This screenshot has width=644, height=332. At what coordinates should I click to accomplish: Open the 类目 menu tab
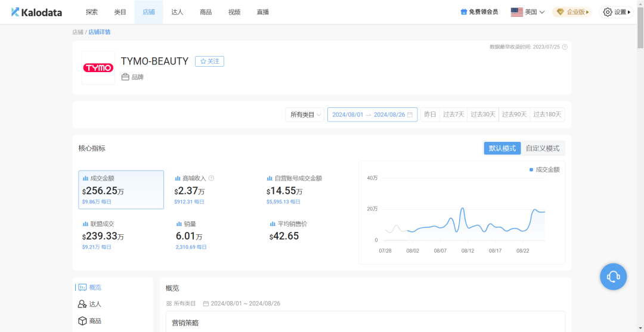point(120,12)
